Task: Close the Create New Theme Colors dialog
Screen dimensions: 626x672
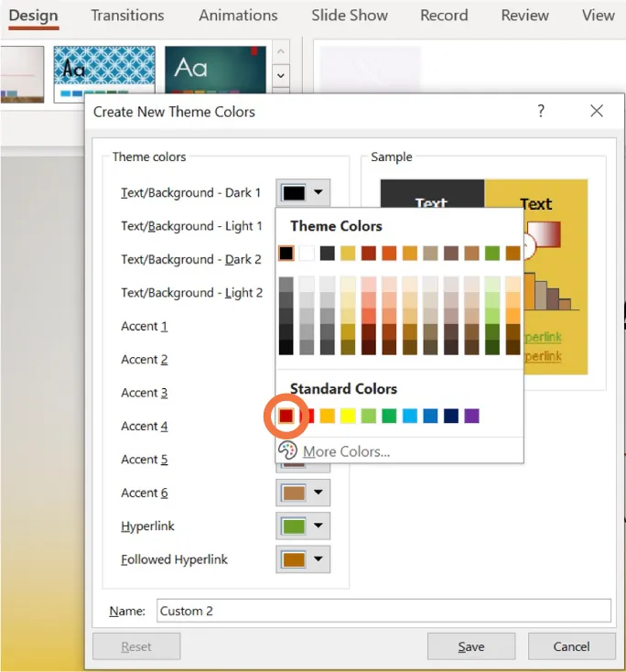Action: 597,112
